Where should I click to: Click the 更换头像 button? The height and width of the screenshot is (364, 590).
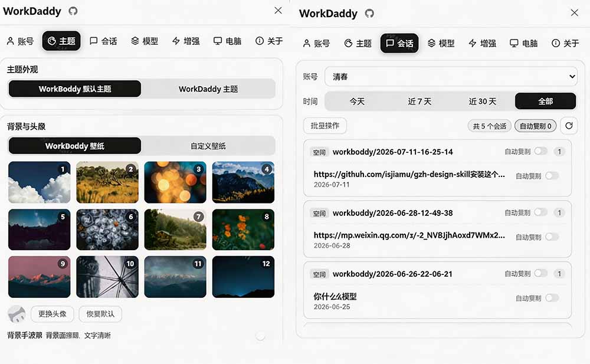pos(53,314)
